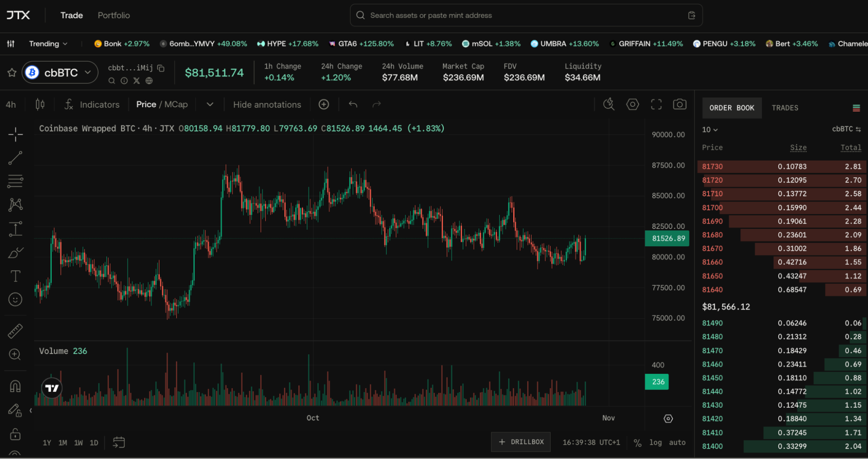Select the ORDER BOOK tab

pos(732,108)
